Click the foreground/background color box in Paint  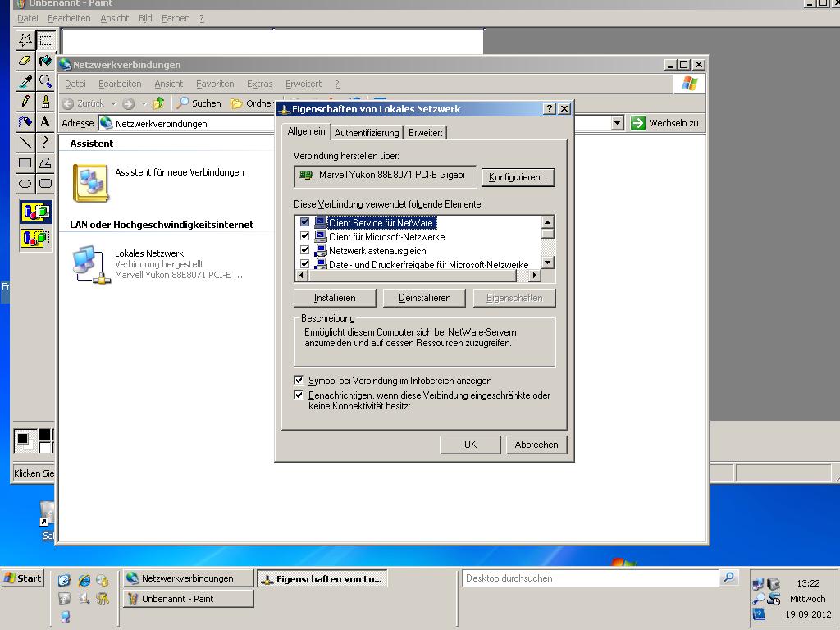pyautogui.click(x=25, y=441)
